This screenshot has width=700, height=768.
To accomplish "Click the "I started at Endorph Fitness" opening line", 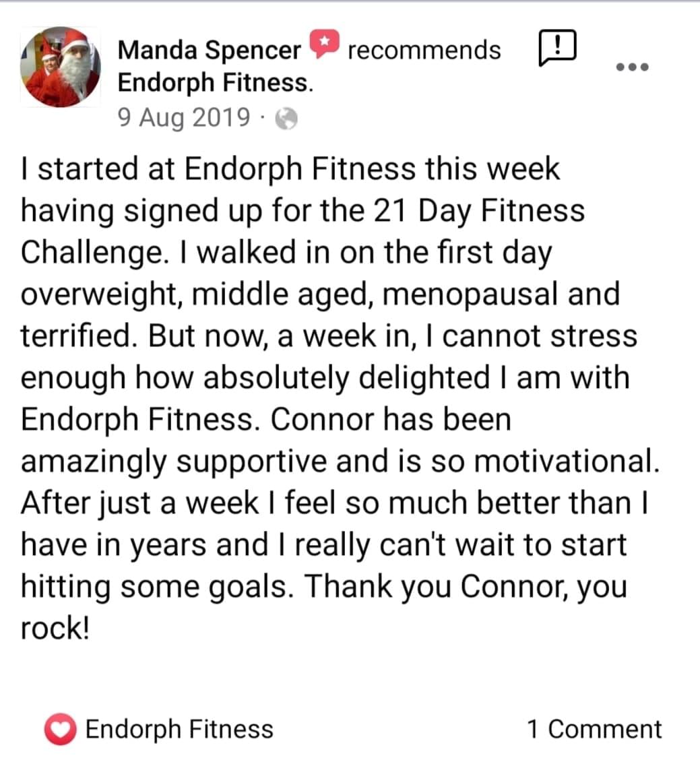I will pos(290,169).
